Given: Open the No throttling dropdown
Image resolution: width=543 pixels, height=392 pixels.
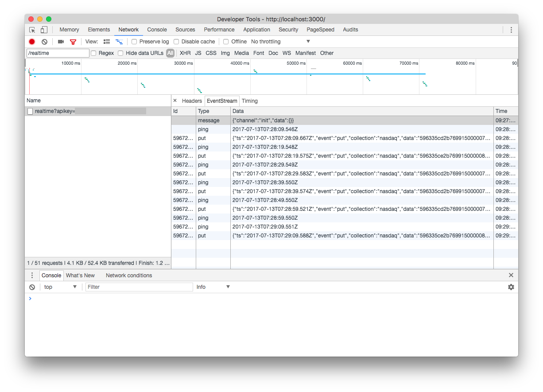Looking at the screenshot, I should 281,42.
